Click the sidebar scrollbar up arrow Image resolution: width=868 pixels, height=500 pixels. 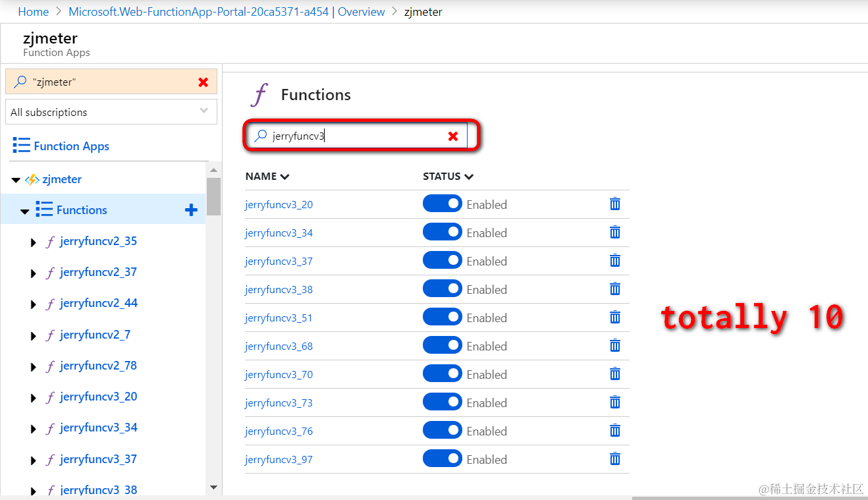(x=213, y=170)
